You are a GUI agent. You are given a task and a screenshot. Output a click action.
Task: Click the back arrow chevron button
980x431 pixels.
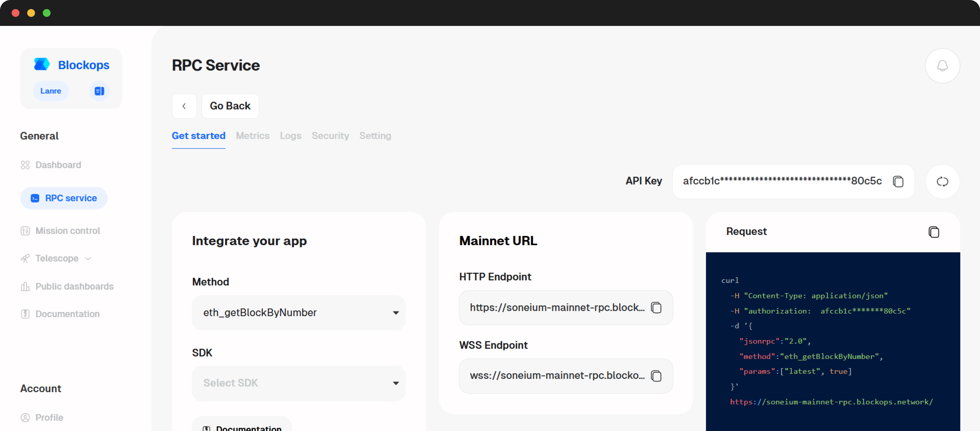click(x=184, y=106)
